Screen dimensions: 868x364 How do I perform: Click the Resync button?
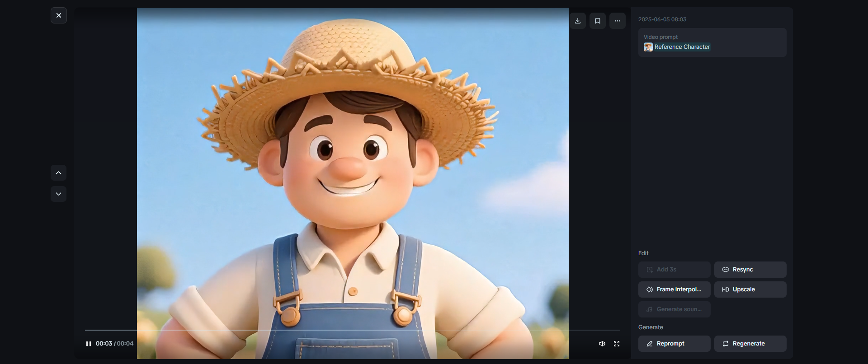pyautogui.click(x=750, y=270)
